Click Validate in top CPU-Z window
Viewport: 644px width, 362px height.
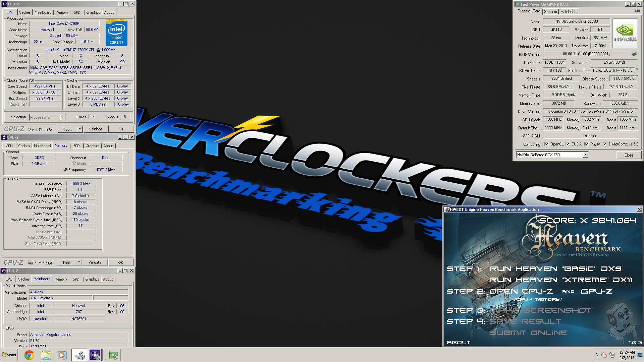coord(96,129)
